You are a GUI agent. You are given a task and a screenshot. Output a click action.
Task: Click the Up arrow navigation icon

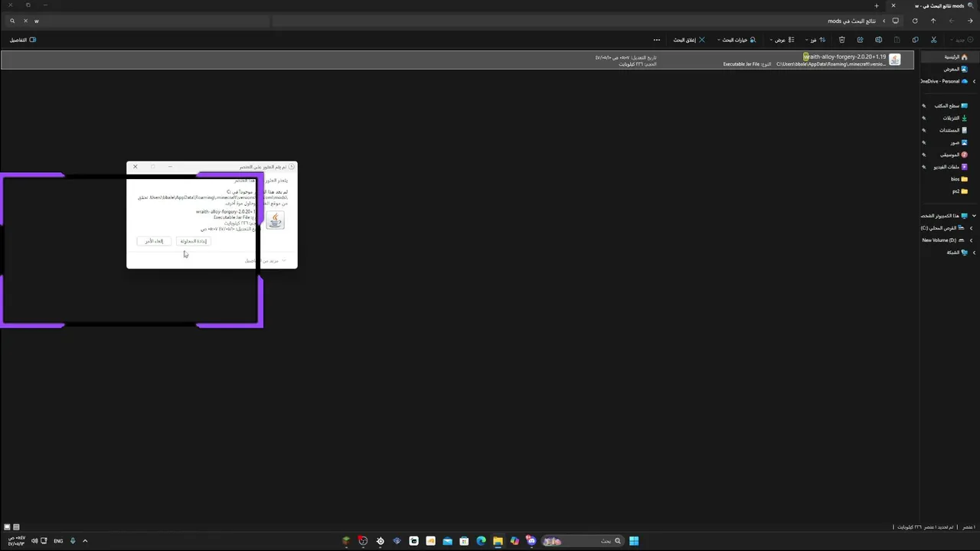tap(933, 21)
